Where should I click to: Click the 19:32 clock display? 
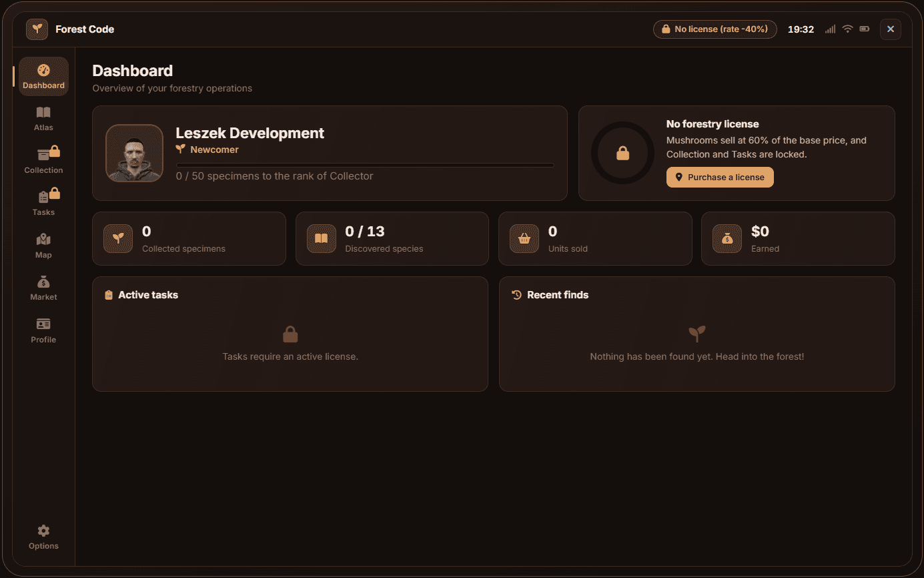801,29
